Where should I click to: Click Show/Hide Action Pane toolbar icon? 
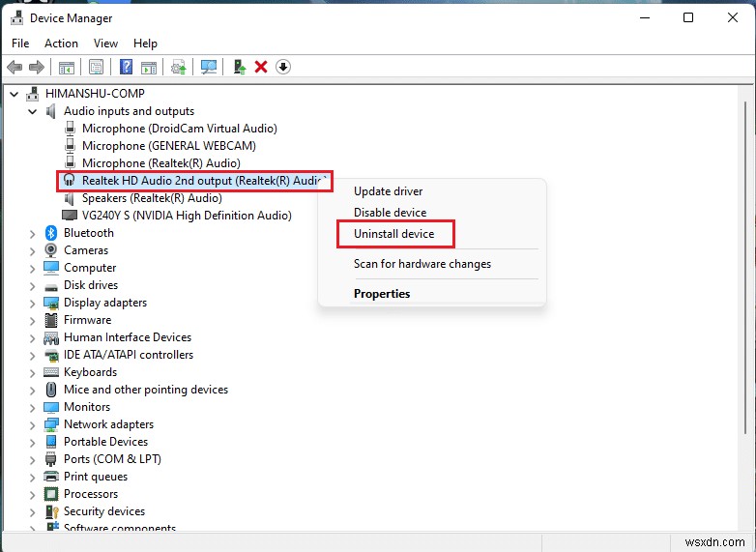[x=149, y=67]
